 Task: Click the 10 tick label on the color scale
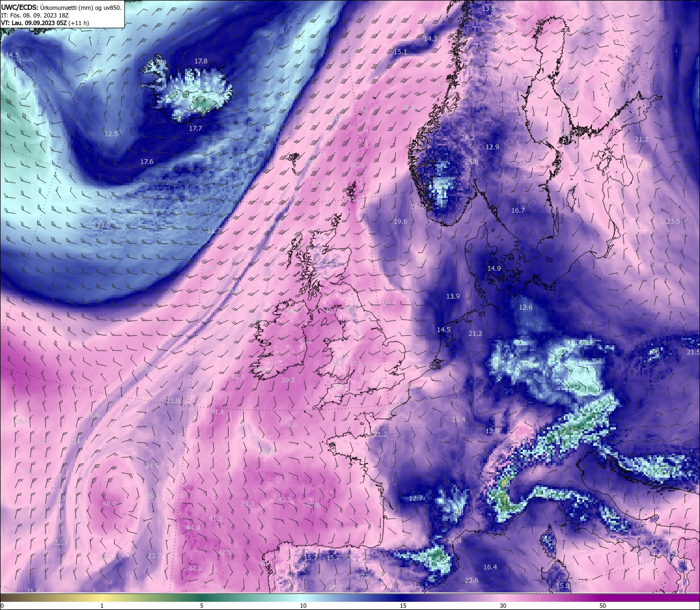click(303, 606)
